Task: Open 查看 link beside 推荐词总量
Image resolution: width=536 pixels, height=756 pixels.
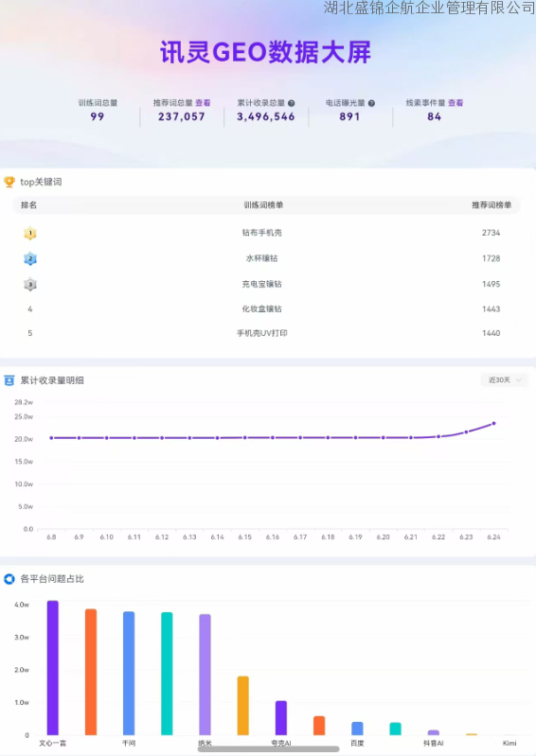Action: (x=203, y=103)
